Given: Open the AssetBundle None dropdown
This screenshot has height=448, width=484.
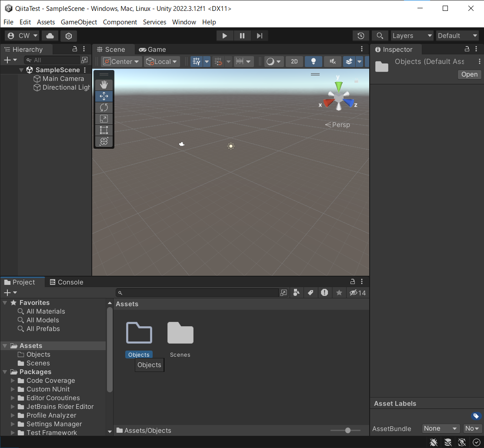Looking at the screenshot, I should pyautogui.click(x=440, y=428).
